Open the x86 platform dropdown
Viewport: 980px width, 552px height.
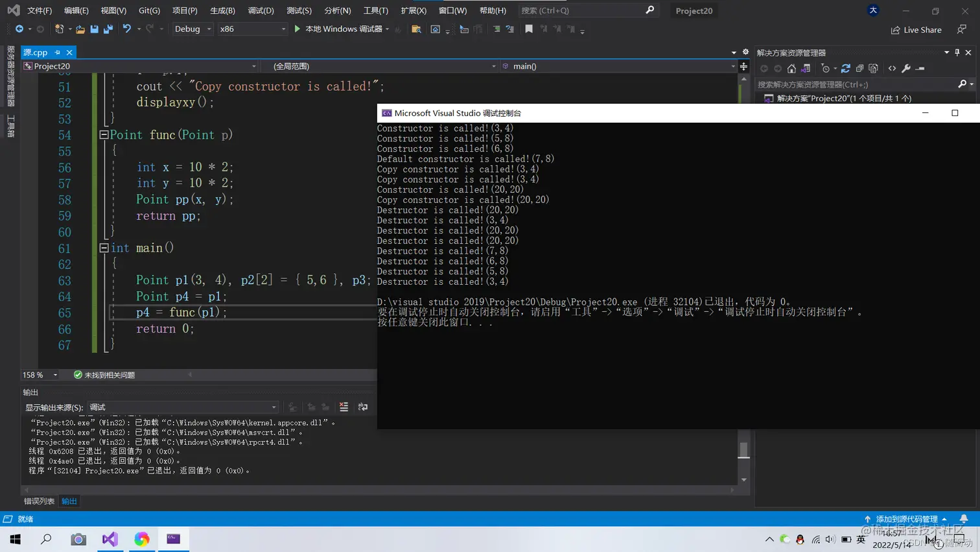[252, 29]
